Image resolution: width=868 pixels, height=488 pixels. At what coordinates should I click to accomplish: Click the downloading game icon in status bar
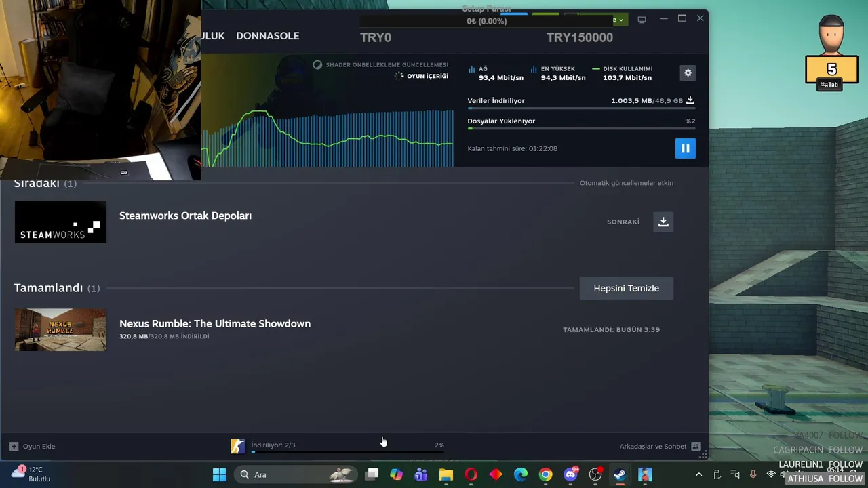point(237,446)
